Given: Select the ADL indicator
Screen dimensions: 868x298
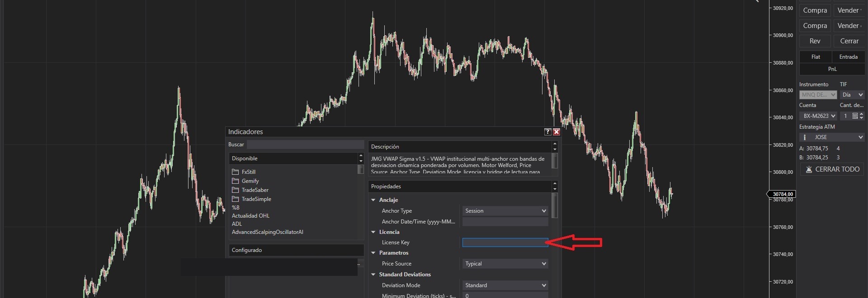Looking at the screenshot, I should coord(237,224).
